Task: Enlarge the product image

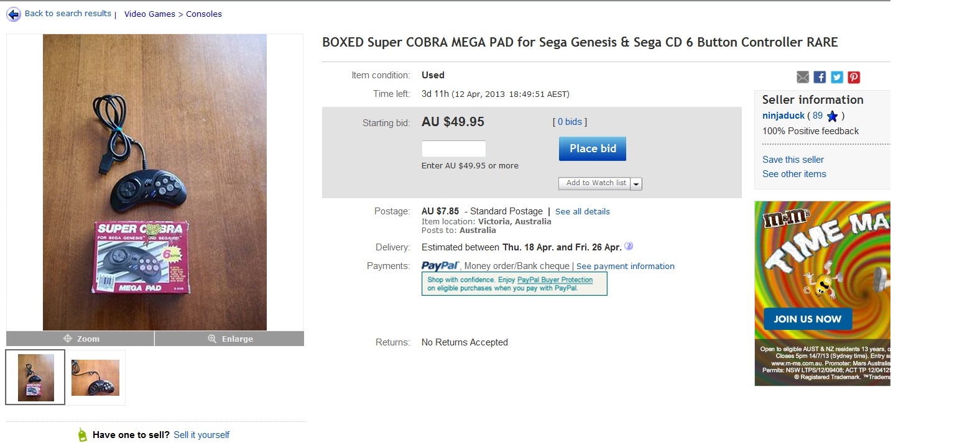Action: point(229,339)
